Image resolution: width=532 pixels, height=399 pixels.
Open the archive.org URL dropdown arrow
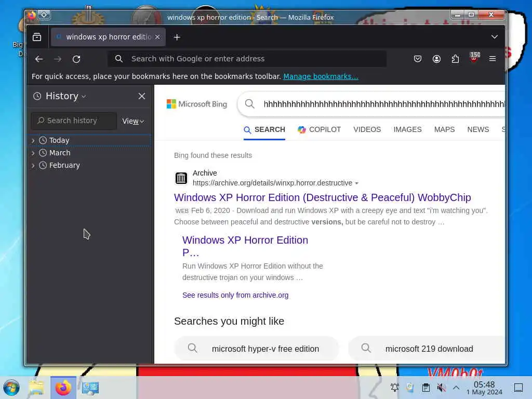(x=356, y=183)
